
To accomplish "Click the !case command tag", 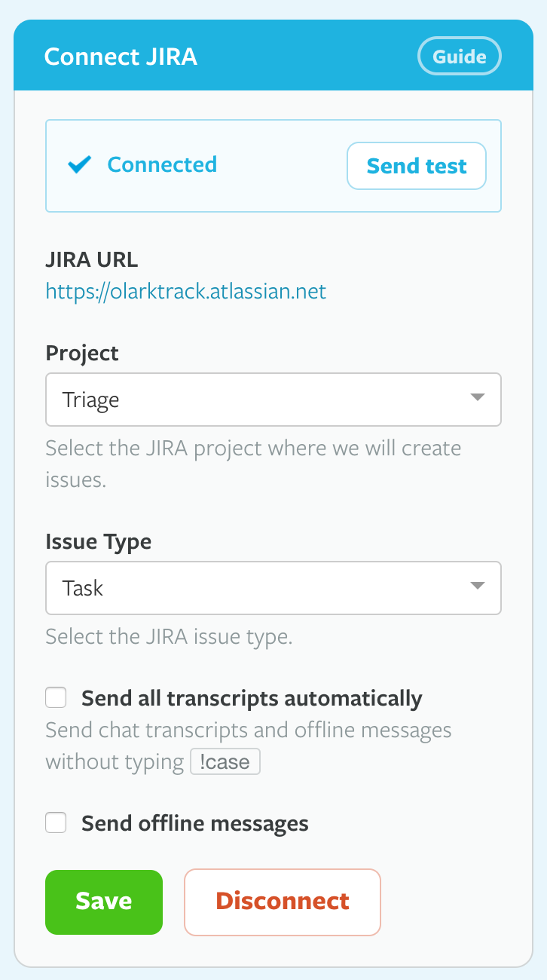I will 225,761.
